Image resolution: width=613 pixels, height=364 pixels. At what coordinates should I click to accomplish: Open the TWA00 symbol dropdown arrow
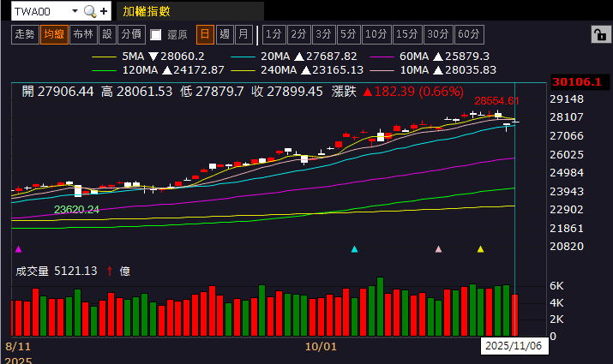(x=75, y=11)
